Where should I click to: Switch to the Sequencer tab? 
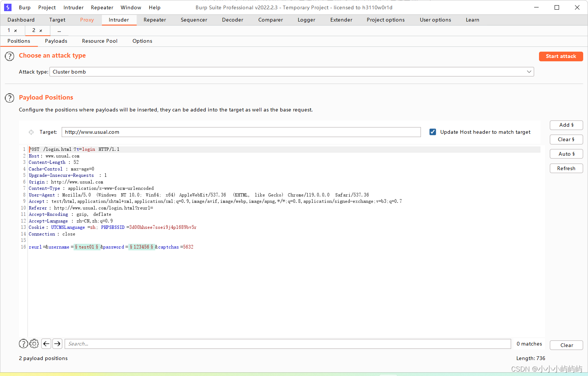click(194, 20)
